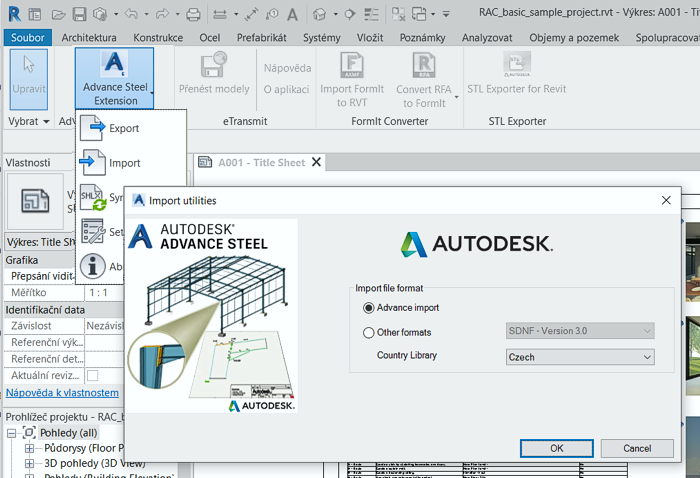The image size is (700, 478).
Task: Click the SMLX synchronization menu icon
Action: tap(93, 197)
